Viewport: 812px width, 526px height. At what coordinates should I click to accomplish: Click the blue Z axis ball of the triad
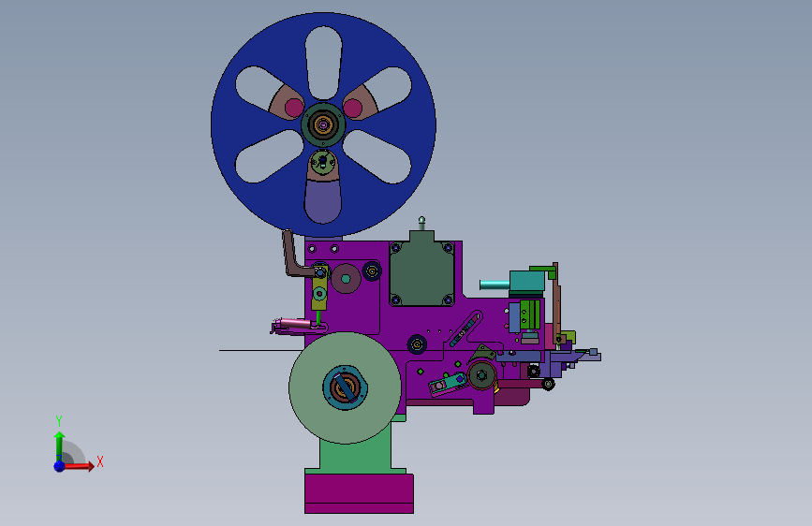click(x=60, y=466)
